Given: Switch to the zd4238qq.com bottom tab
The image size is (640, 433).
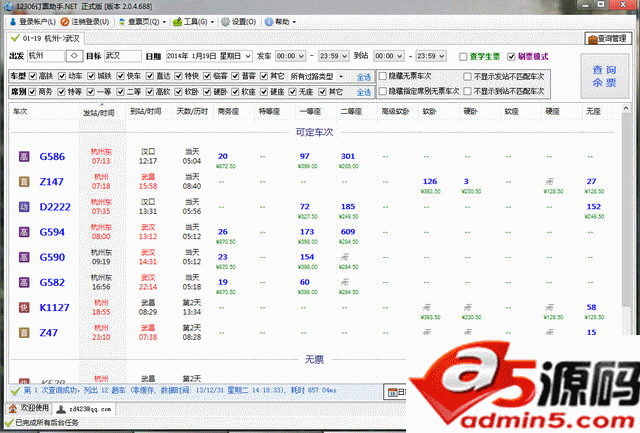Looking at the screenshot, I should point(84,409).
